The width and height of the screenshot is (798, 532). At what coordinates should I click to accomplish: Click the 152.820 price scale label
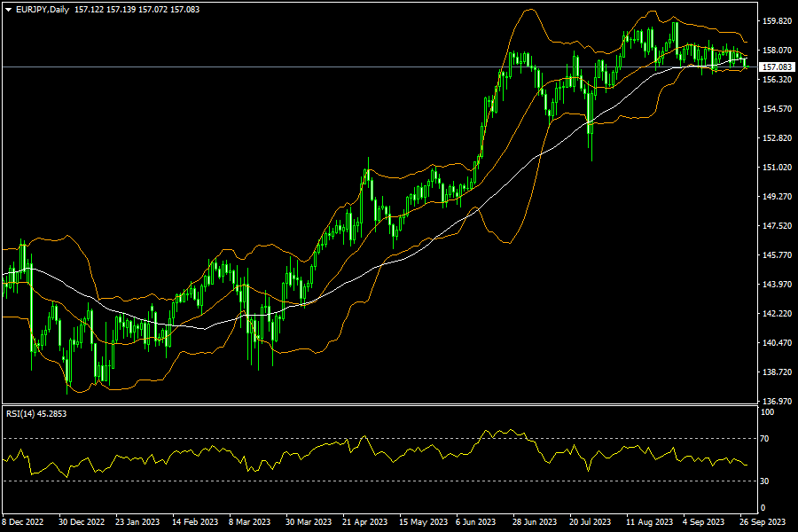pyautogui.click(x=777, y=138)
